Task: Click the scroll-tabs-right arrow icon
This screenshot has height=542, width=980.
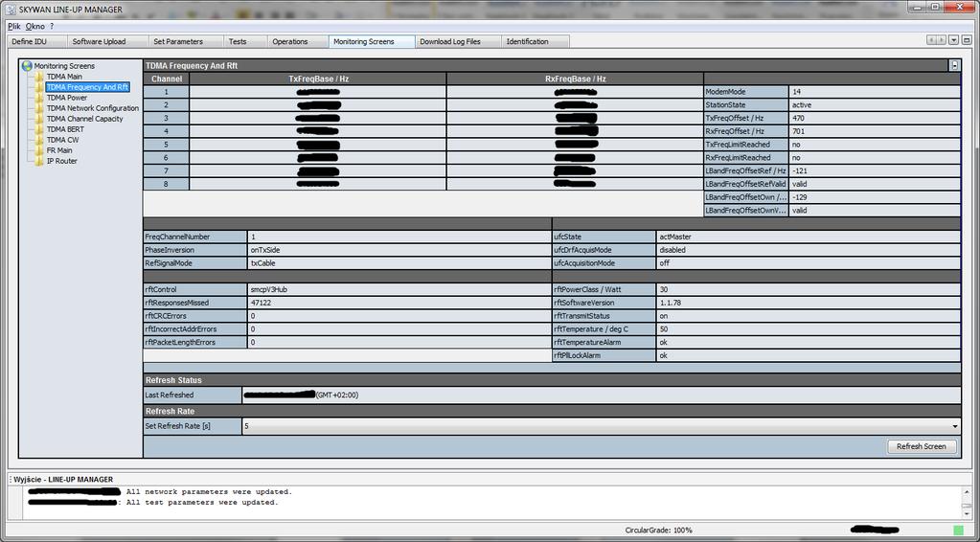Action: click(941, 40)
